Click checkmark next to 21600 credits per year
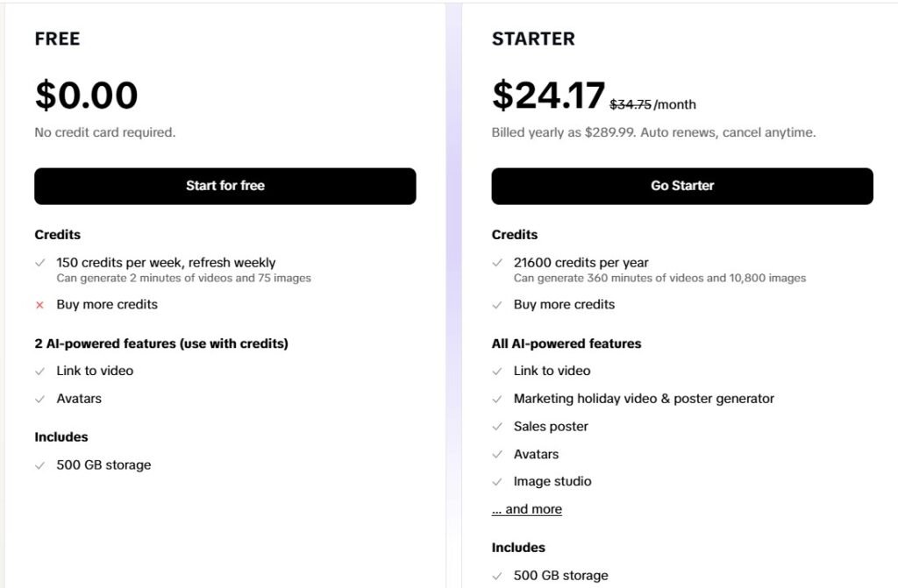The height and width of the screenshot is (588, 898). [496, 263]
